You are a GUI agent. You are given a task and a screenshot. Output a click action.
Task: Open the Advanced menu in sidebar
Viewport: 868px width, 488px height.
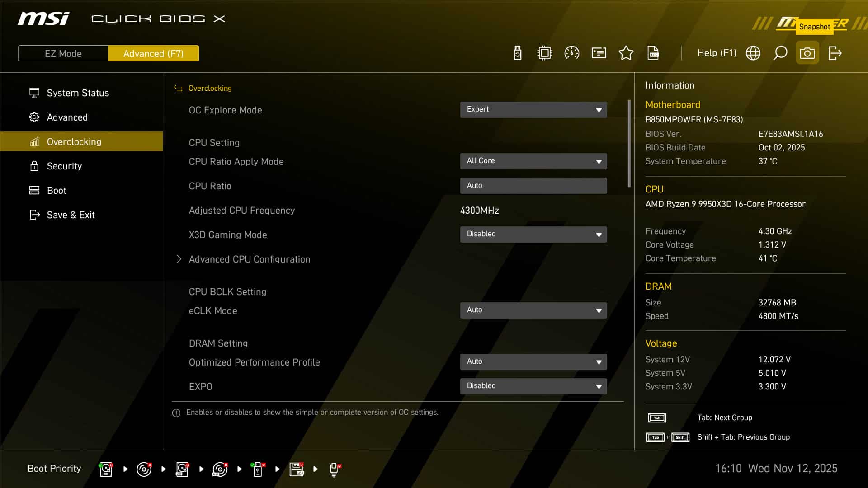(81, 117)
